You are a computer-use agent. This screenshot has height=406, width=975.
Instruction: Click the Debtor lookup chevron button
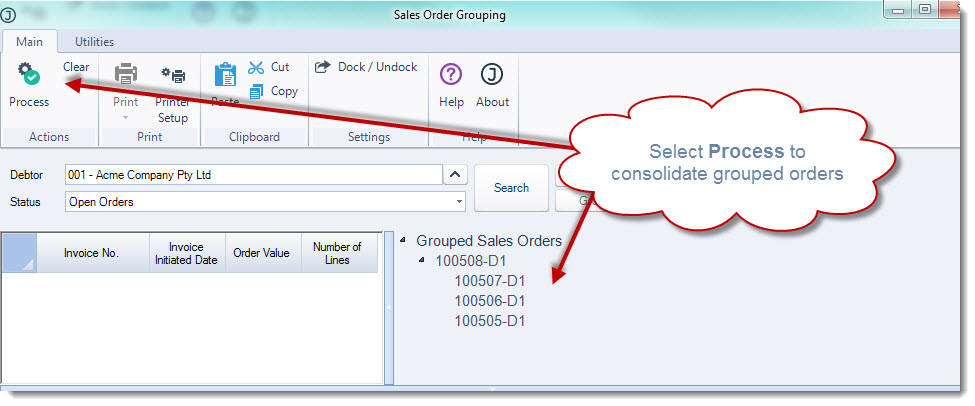(455, 175)
